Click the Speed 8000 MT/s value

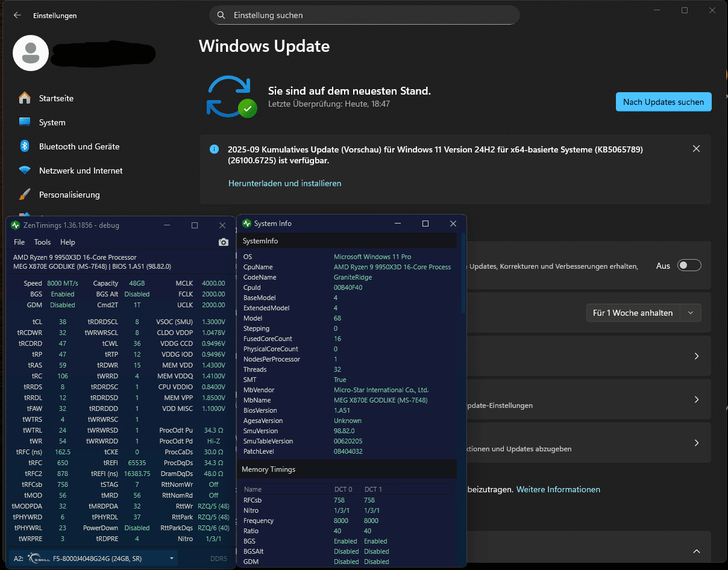point(63,283)
